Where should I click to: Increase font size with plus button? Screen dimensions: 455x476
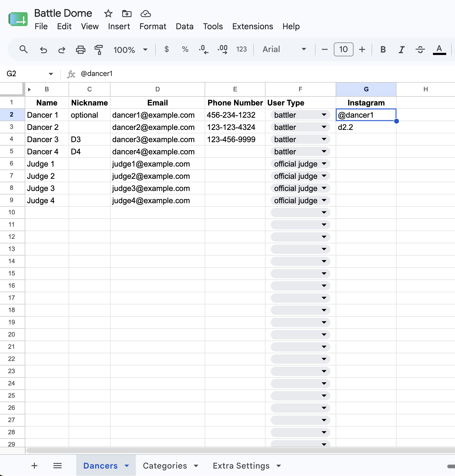362,49
